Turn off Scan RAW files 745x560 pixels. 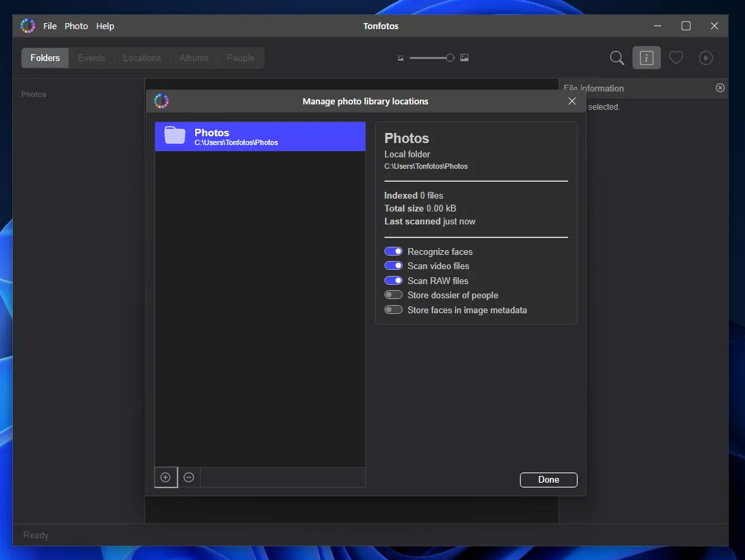pos(393,281)
